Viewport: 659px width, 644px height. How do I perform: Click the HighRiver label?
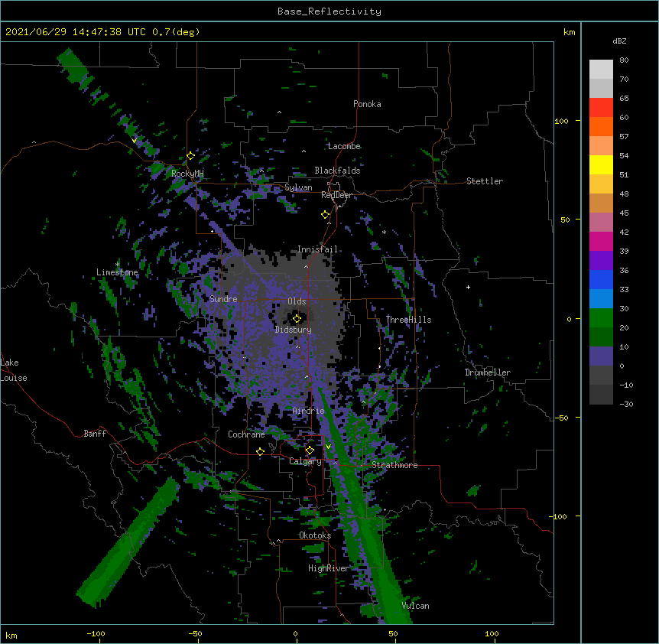click(x=329, y=568)
